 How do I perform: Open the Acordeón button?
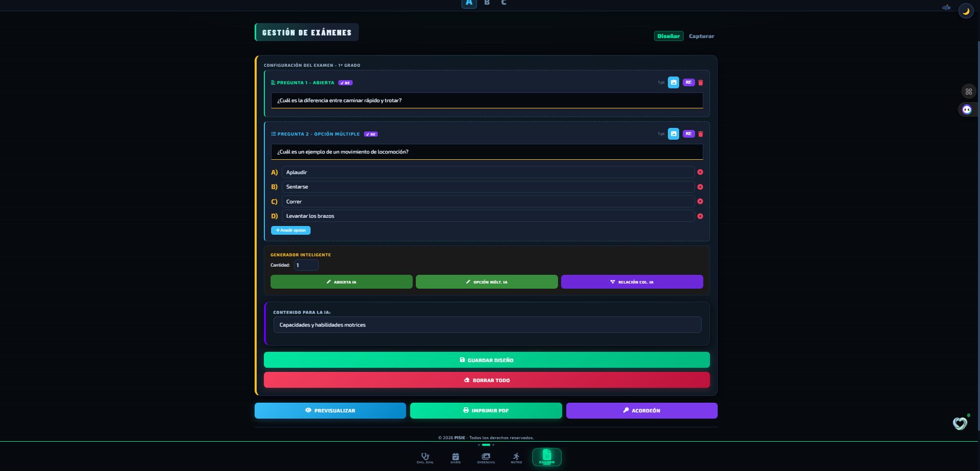coord(642,410)
